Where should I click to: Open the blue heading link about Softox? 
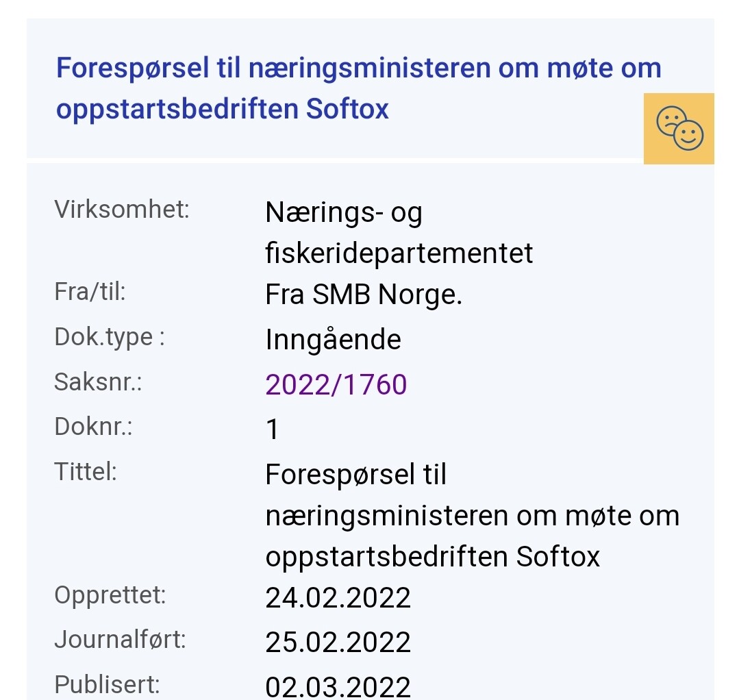point(359,88)
